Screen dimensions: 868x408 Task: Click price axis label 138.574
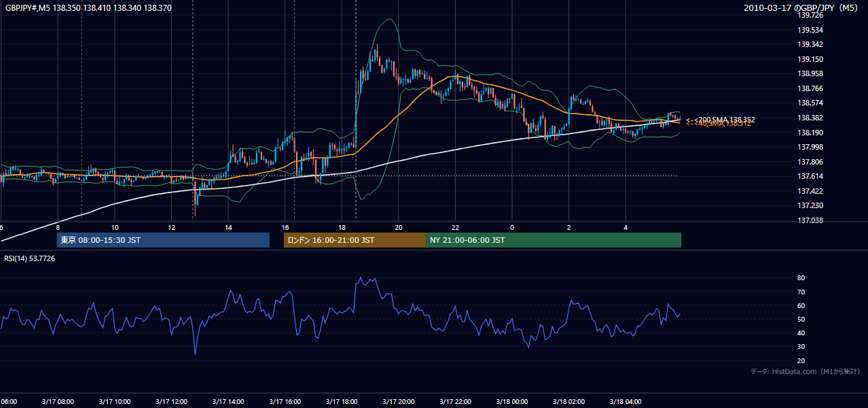click(810, 103)
